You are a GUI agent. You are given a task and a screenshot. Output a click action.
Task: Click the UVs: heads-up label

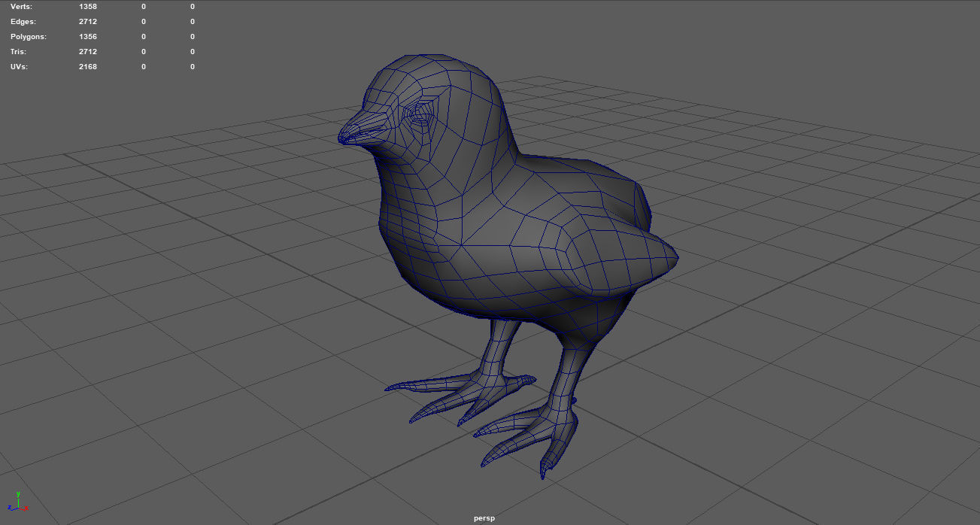coord(20,66)
